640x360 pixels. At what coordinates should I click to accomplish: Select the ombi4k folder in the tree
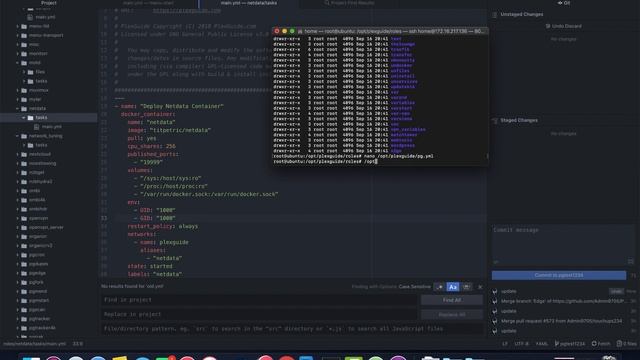coord(37,200)
